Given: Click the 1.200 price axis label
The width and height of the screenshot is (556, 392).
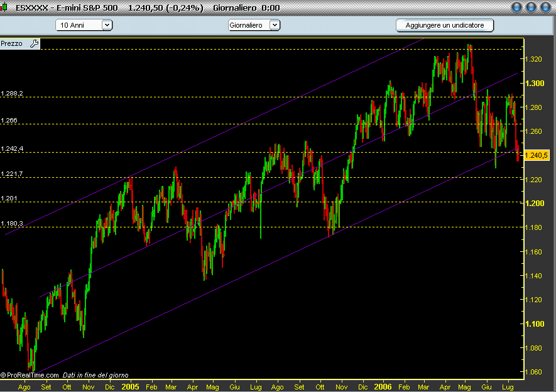Looking at the screenshot, I should [x=535, y=203].
